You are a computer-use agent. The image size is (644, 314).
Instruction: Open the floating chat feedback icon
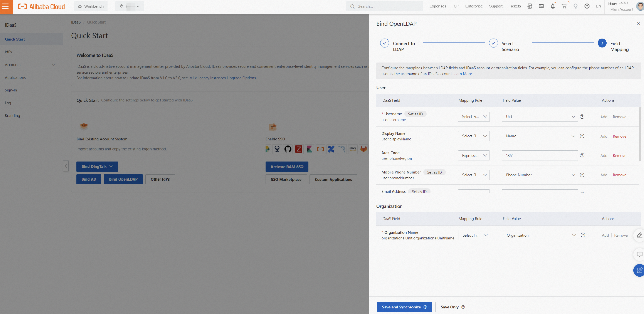coord(639,254)
